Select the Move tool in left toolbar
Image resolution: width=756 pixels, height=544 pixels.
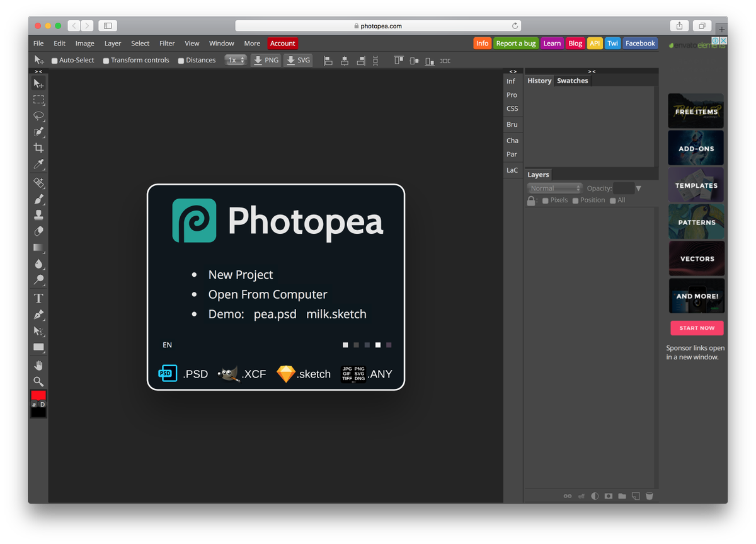(x=39, y=84)
